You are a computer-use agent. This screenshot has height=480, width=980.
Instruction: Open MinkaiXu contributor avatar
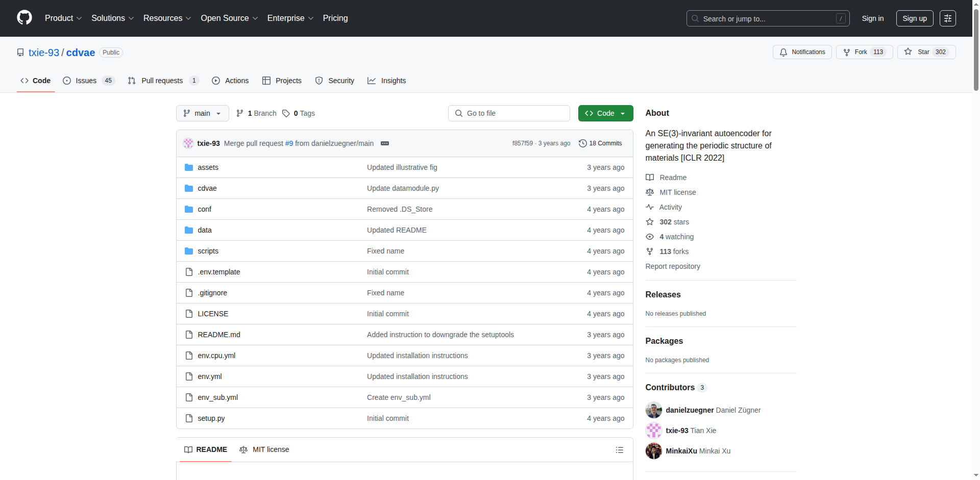654,451
